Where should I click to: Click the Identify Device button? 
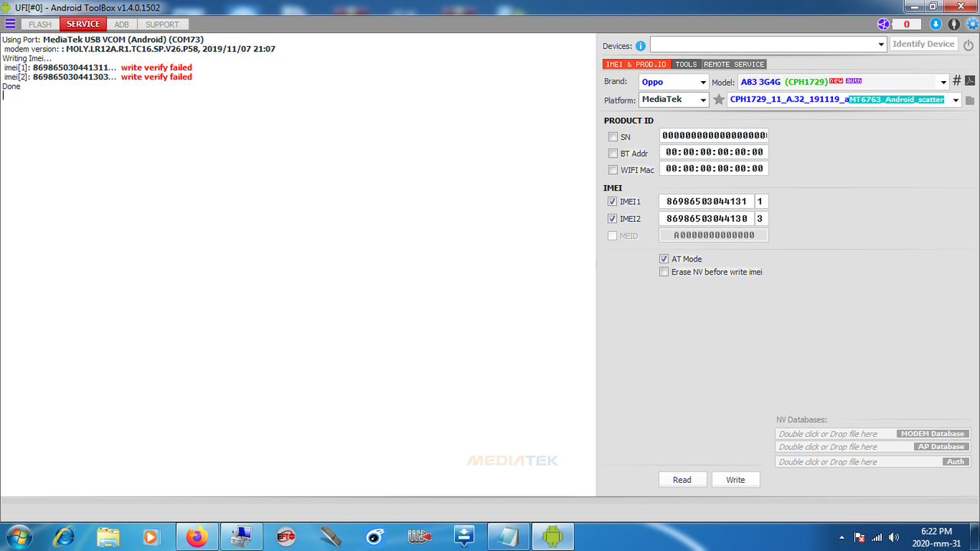pyautogui.click(x=923, y=44)
